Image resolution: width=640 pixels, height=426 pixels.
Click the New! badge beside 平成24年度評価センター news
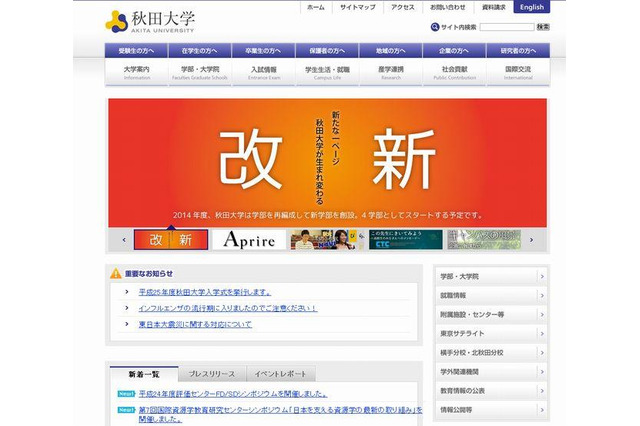126,394
